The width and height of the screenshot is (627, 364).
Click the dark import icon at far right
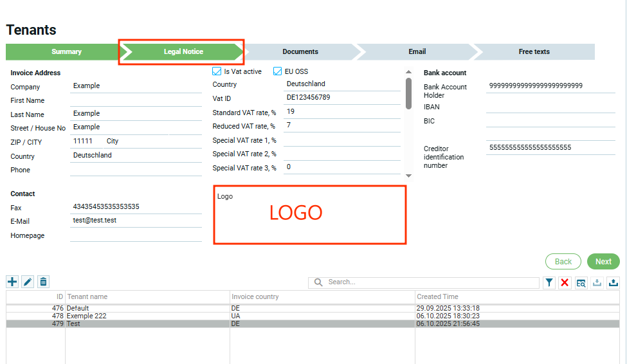tap(613, 283)
